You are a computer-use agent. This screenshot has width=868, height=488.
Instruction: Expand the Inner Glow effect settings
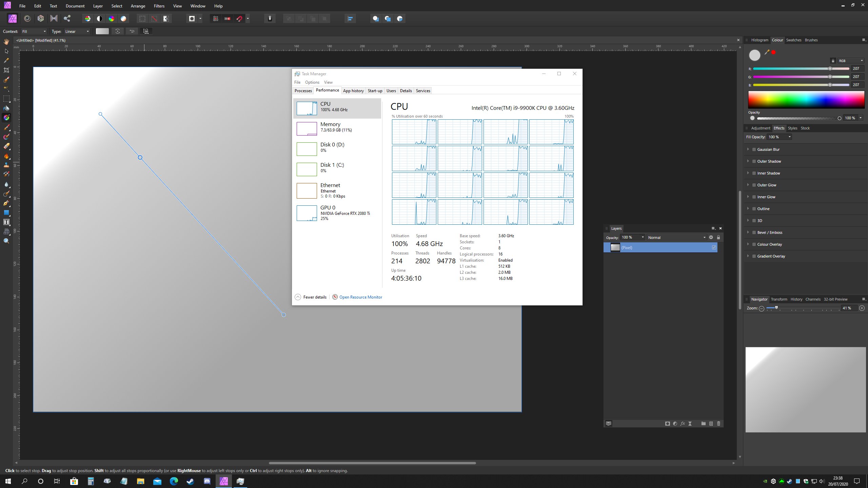[748, 197]
